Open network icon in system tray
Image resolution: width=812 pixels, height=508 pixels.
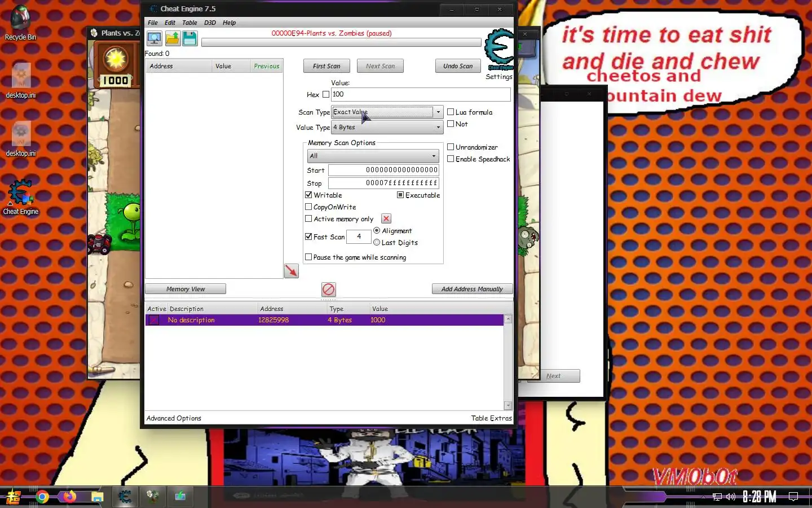tap(717, 497)
